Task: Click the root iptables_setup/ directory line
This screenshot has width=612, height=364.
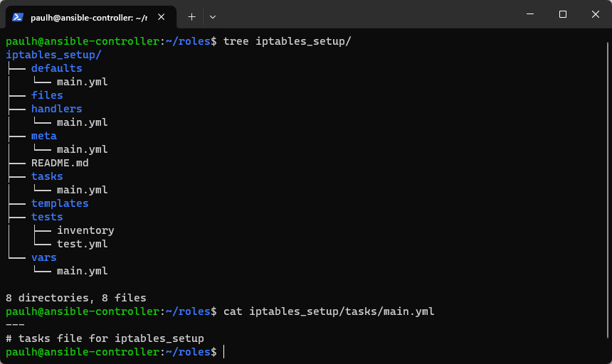Action: click(x=53, y=55)
